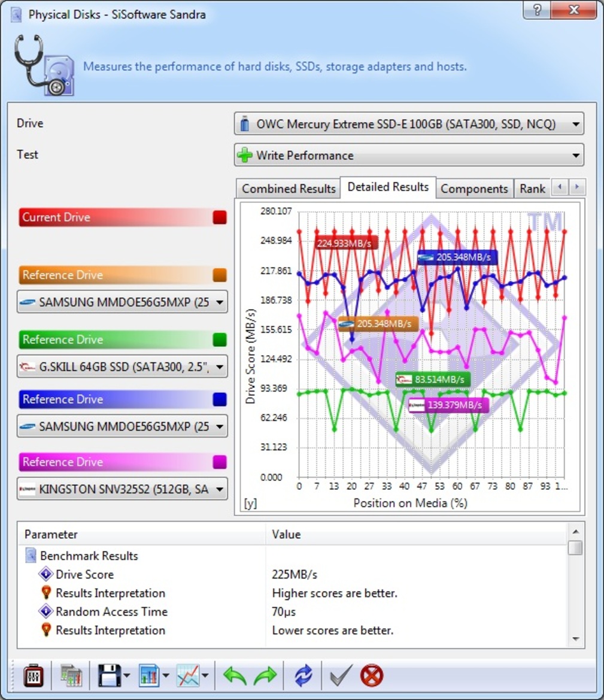Open the line graph icon's dropdown arrow

tap(205, 675)
